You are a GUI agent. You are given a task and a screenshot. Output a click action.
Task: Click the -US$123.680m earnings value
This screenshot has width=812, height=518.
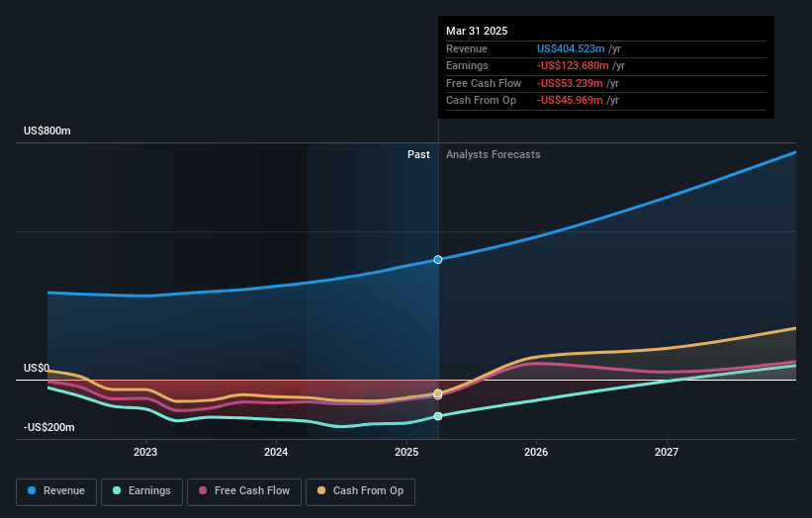(573, 65)
